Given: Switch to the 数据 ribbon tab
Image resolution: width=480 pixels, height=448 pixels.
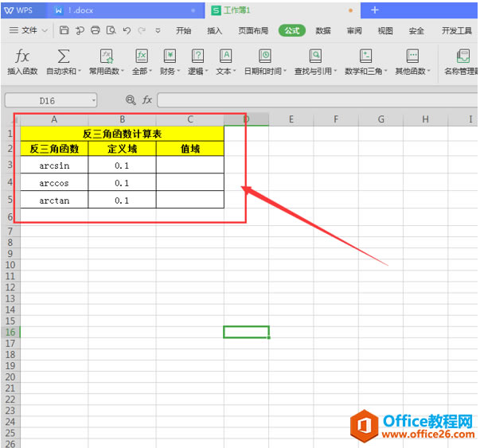Looking at the screenshot, I should (x=323, y=30).
